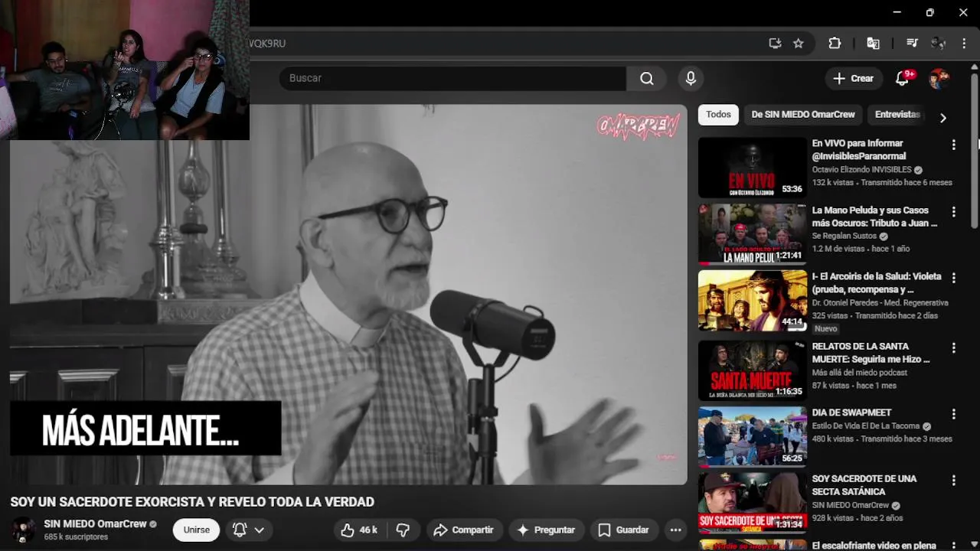Open options for La Mano Peluda video
Viewport: 980px width, 551px height.
tap(953, 211)
